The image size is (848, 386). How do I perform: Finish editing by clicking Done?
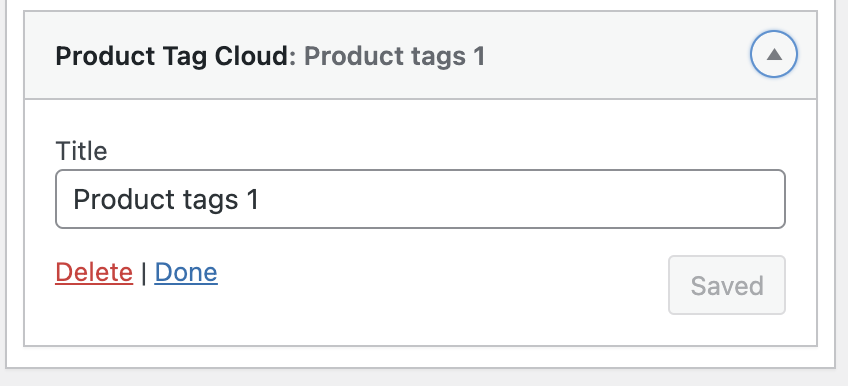tap(186, 272)
